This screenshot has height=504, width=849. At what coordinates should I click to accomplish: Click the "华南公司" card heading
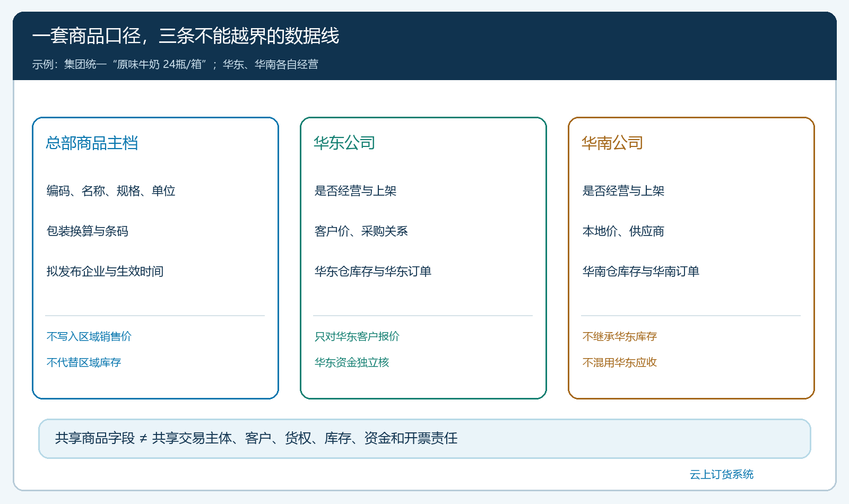[x=612, y=143]
